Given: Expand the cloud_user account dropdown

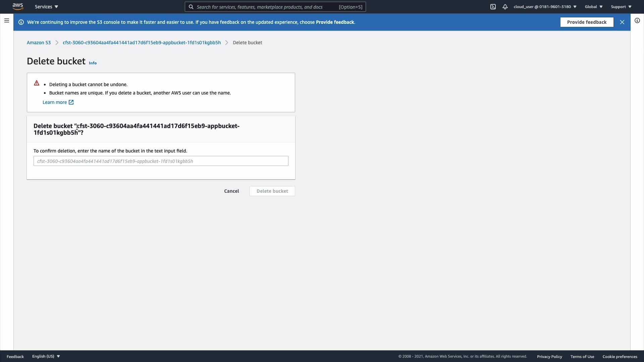Looking at the screenshot, I should click(x=545, y=7).
